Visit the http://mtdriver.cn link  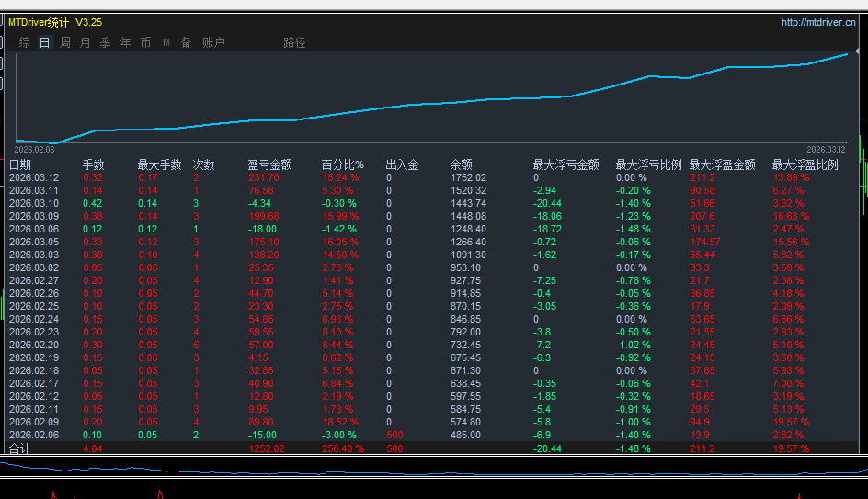818,22
